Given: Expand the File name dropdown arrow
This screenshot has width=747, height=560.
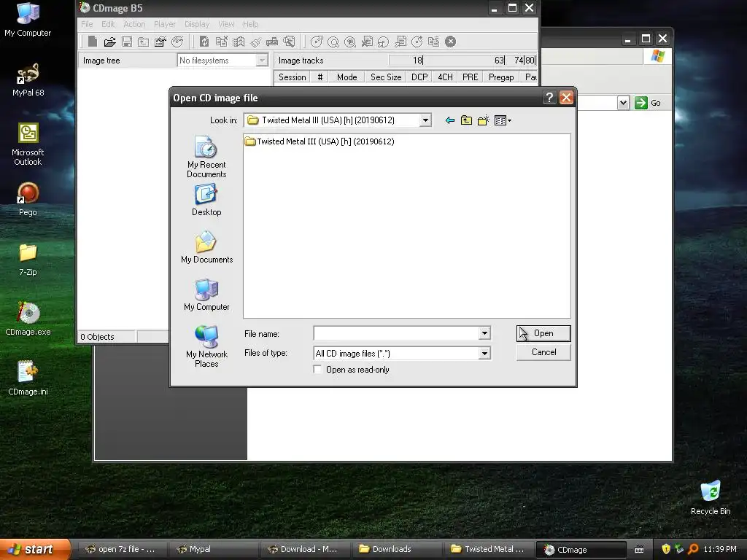Looking at the screenshot, I should tap(484, 333).
